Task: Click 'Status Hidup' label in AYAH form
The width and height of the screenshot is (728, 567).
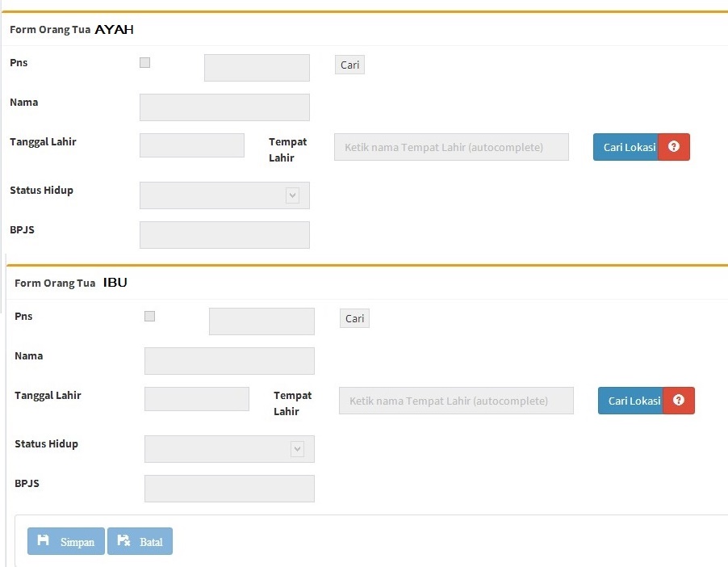Action: pyautogui.click(x=41, y=190)
